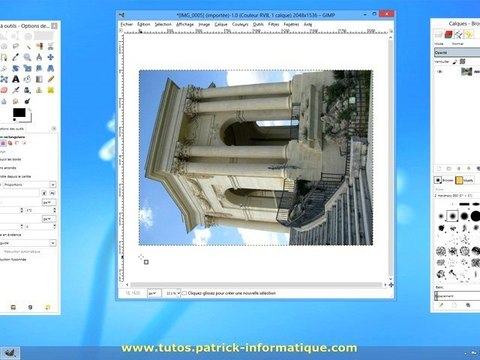The width and height of the screenshot is (480, 360).
Task: Select the Heal bandage tool
Action: tap(51, 90)
